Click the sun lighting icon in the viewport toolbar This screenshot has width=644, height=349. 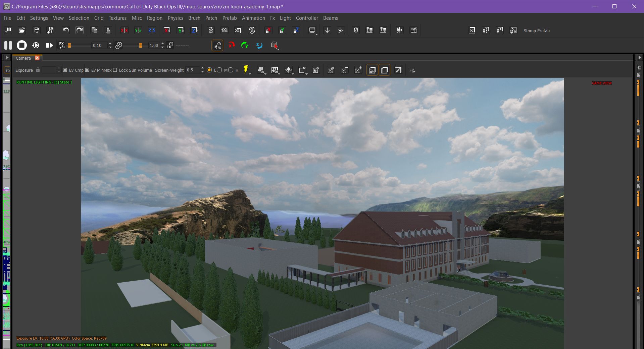tap(289, 69)
